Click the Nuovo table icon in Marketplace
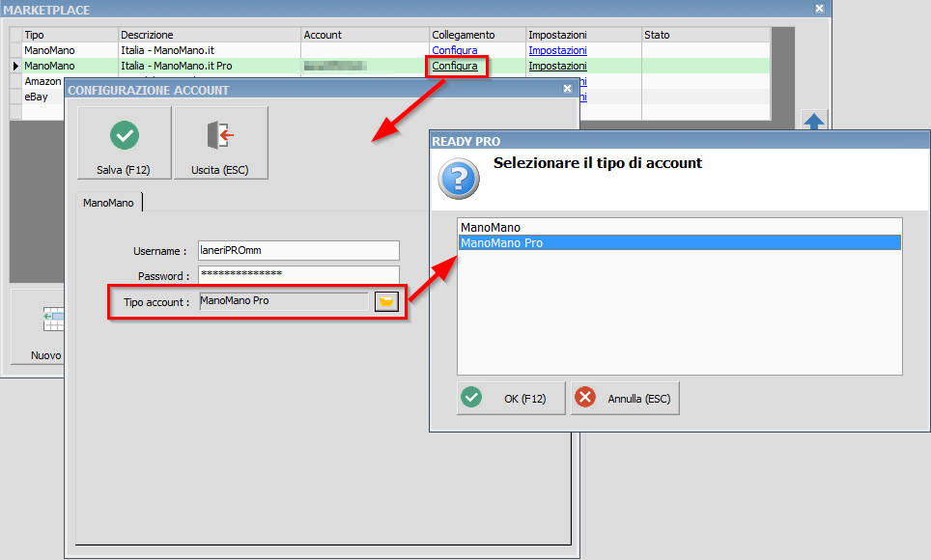This screenshot has width=931, height=560. (53, 319)
